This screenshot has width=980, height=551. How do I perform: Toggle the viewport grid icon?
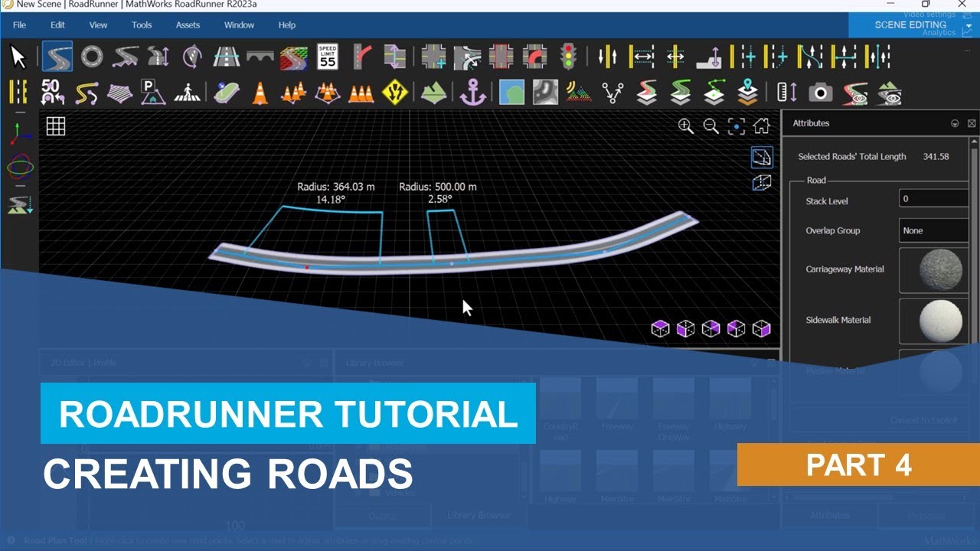point(56,126)
